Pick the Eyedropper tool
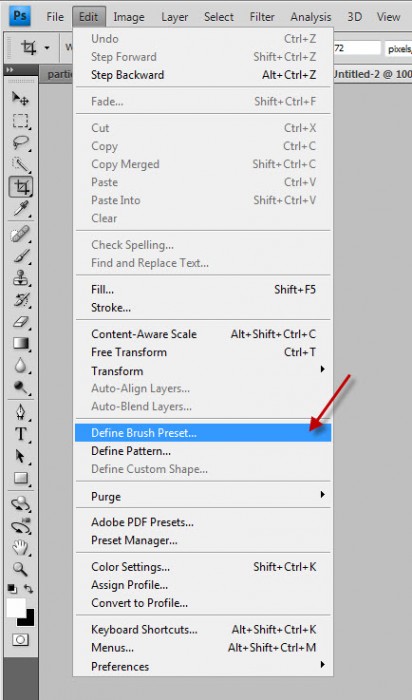 20,208
